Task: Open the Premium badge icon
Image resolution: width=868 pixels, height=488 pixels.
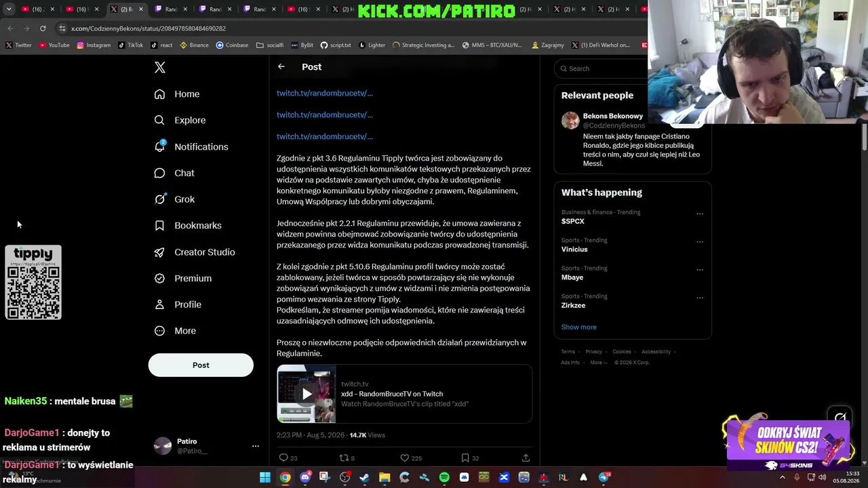Action: click(159, 279)
